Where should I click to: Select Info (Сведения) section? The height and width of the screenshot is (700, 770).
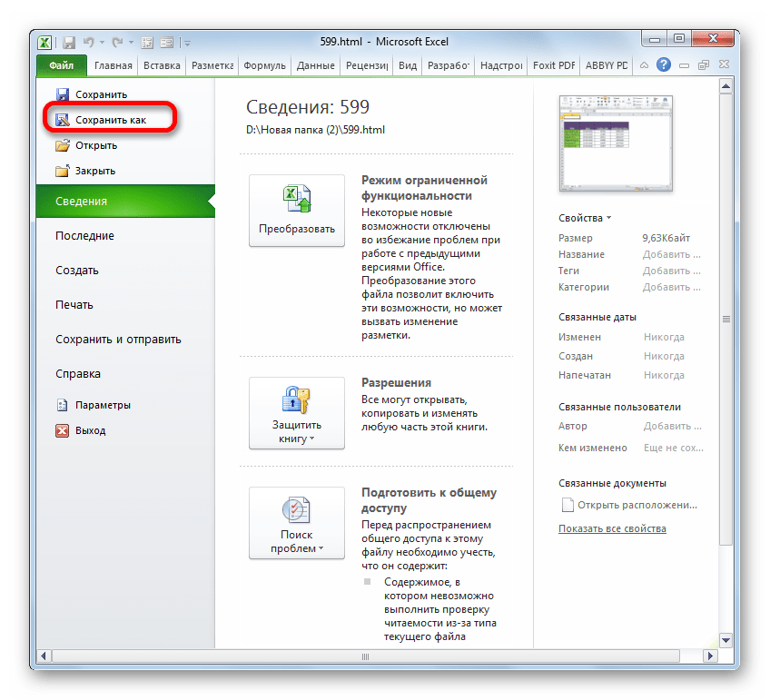point(125,202)
